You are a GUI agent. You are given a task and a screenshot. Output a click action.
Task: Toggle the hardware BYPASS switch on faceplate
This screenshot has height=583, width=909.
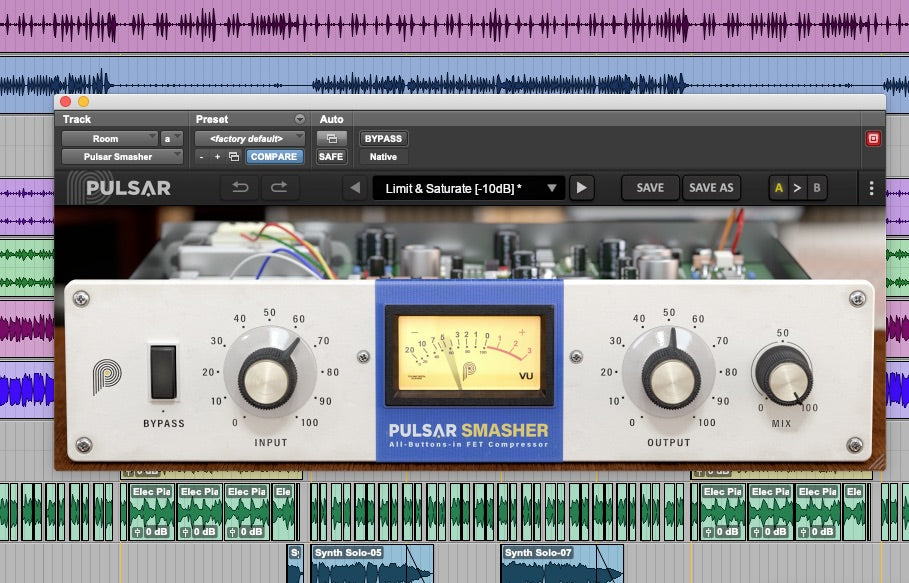pyautogui.click(x=163, y=373)
